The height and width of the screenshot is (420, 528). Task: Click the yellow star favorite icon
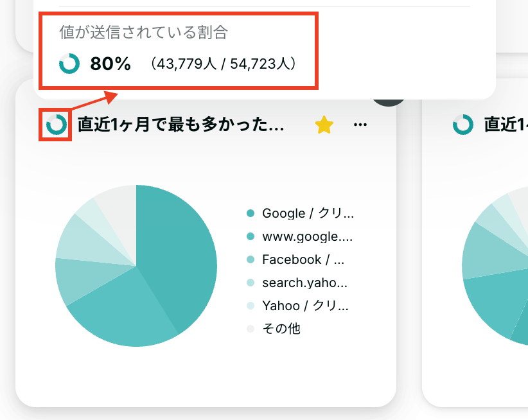[324, 125]
